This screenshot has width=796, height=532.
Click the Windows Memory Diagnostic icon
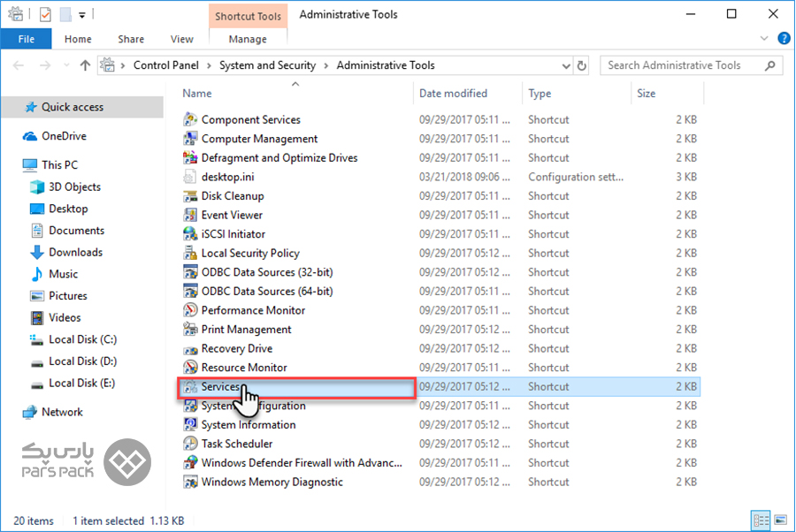click(x=190, y=482)
